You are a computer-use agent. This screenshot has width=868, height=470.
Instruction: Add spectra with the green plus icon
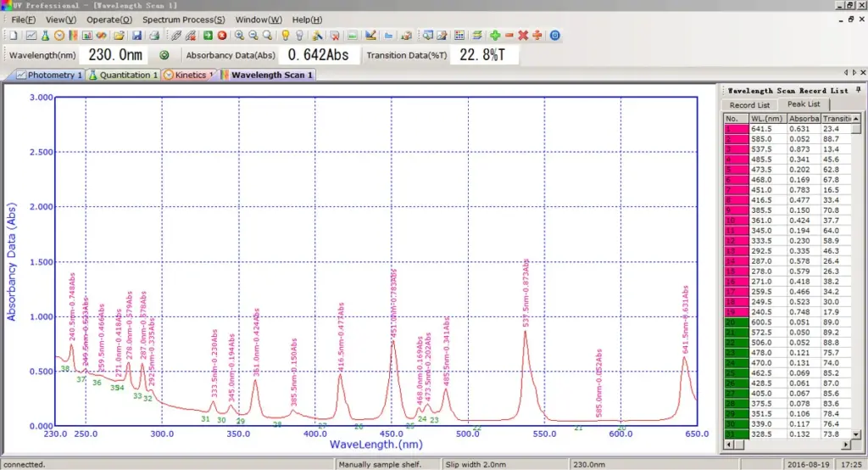[495, 36]
